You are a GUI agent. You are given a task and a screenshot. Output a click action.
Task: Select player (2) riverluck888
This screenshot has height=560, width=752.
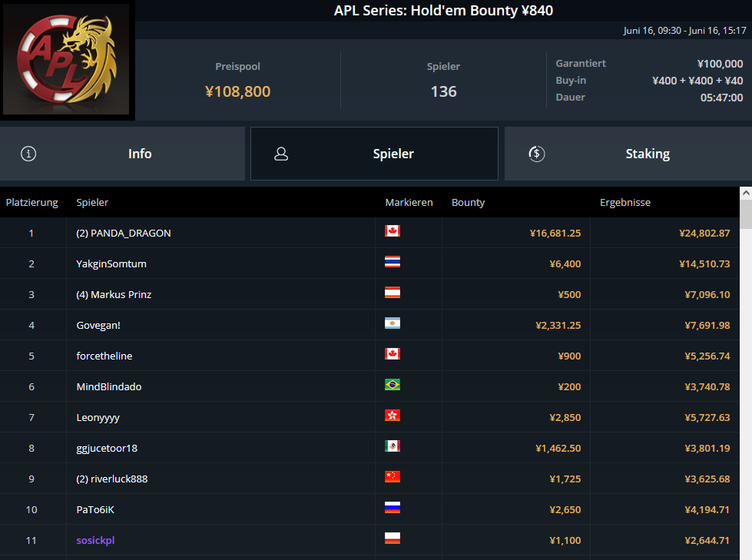coord(111,479)
